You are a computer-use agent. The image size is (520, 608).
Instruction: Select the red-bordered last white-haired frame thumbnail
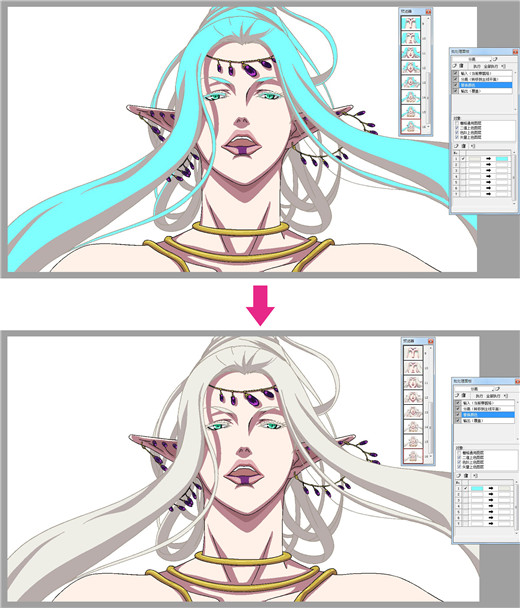413,455
